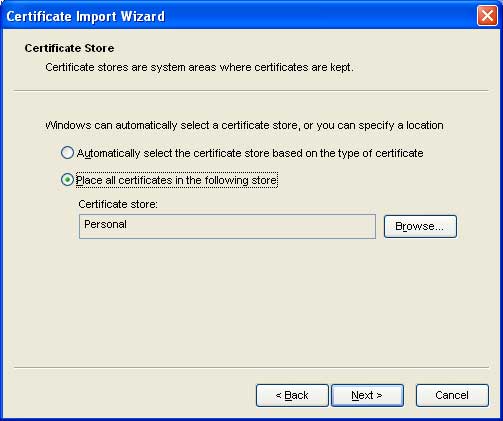Close the Certificate Import Wizard window
Screen dimensions: 503x421
click(x=487, y=16)
